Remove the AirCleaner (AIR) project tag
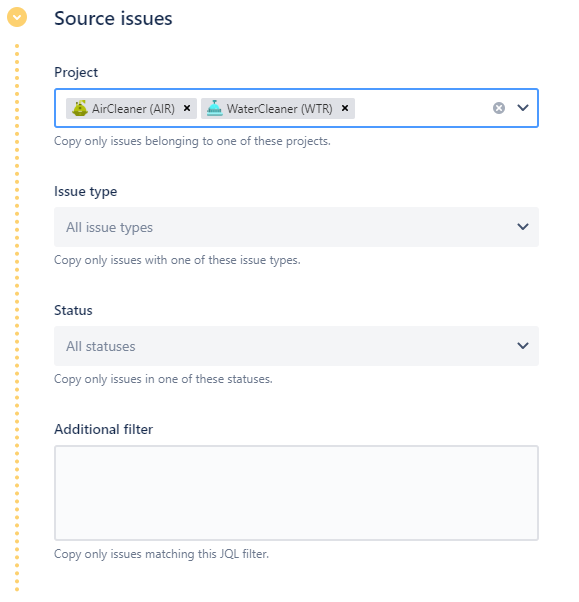This screenshot has width=579, height=602. coord(187,108)
